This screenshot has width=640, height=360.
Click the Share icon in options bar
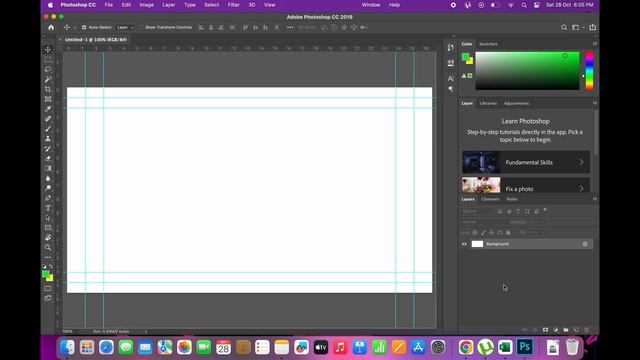tap(593, 27)
